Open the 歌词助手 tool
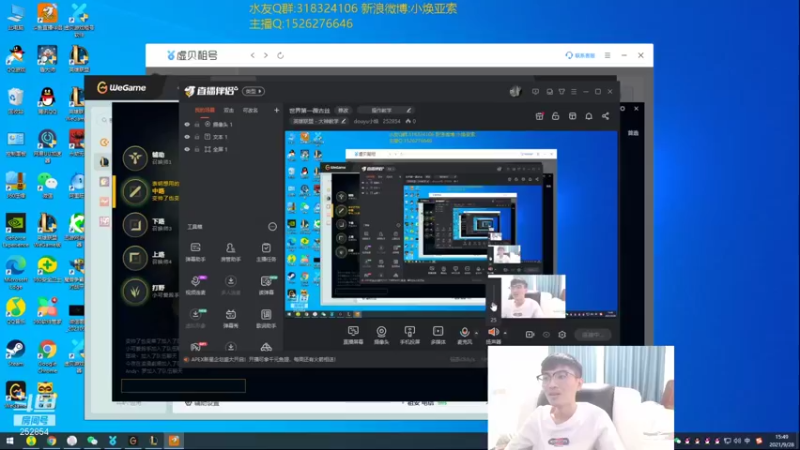Viewport: 800px width, 450px height. [266, 318]
